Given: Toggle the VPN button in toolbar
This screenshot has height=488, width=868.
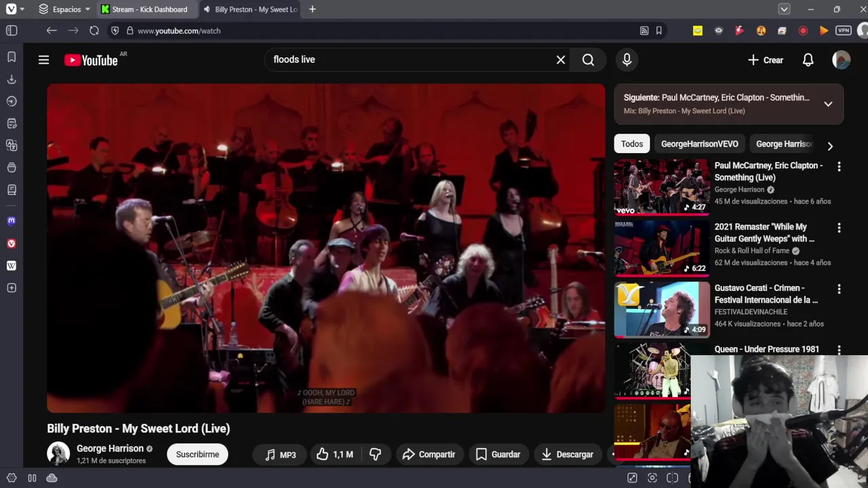Looking at the screenshot, I should pos(844,30).
